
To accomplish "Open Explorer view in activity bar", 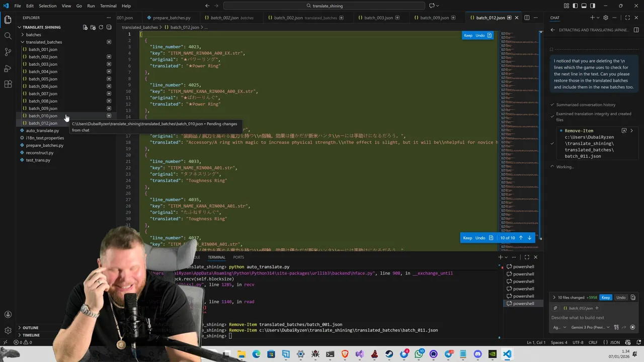I will click(8, 20).
